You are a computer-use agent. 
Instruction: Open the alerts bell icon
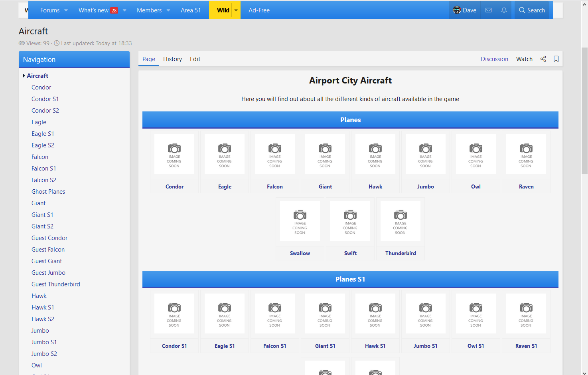click(x=504, y=10)
